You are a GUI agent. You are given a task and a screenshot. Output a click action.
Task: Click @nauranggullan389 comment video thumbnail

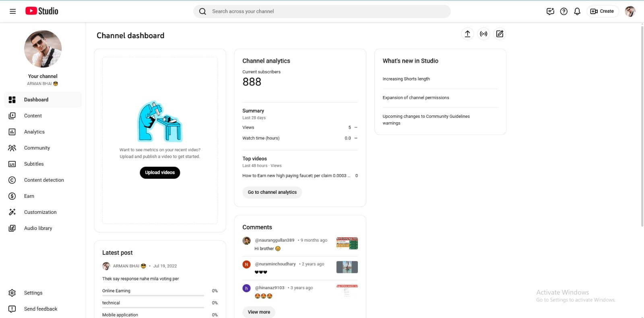click(x=347, y=243)
